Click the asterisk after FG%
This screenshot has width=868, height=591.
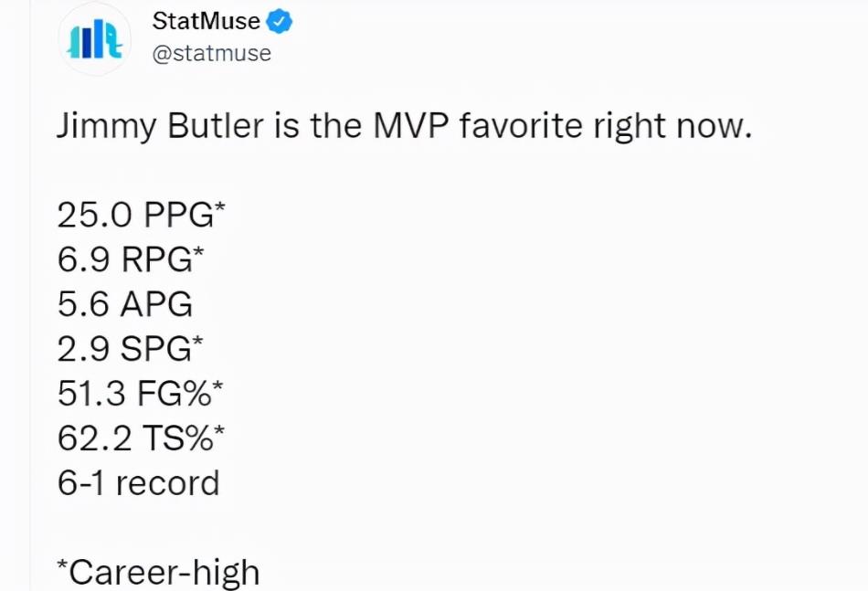(x=217, y=386)
